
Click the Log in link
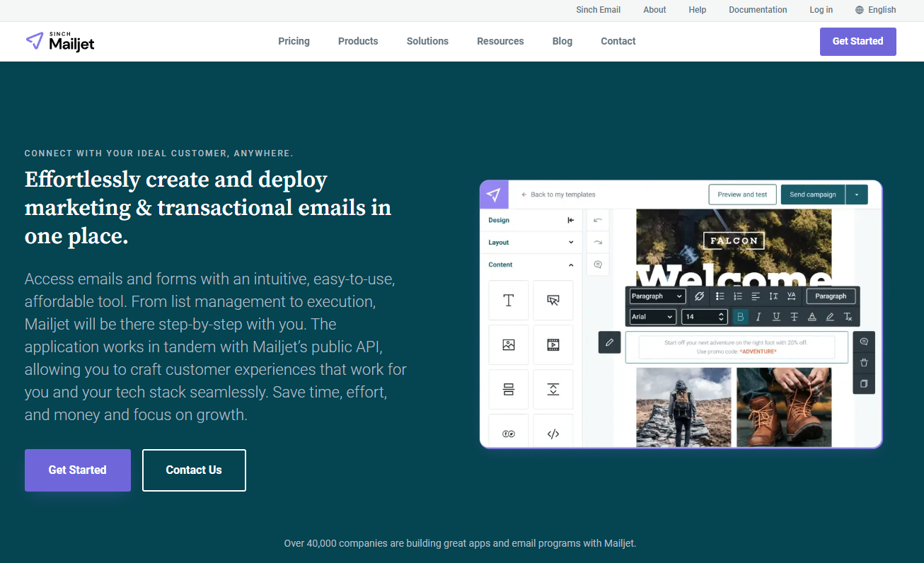click(821, 10)
